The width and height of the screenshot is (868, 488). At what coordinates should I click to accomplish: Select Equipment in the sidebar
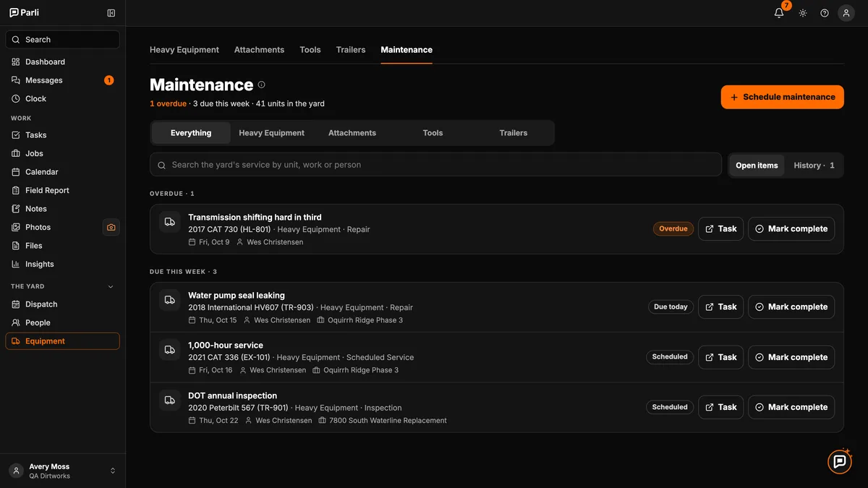63,341
